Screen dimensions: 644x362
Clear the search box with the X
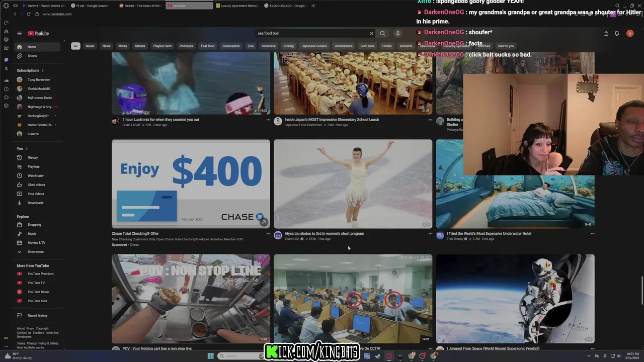pyautogui.click(x=372, y=33)
